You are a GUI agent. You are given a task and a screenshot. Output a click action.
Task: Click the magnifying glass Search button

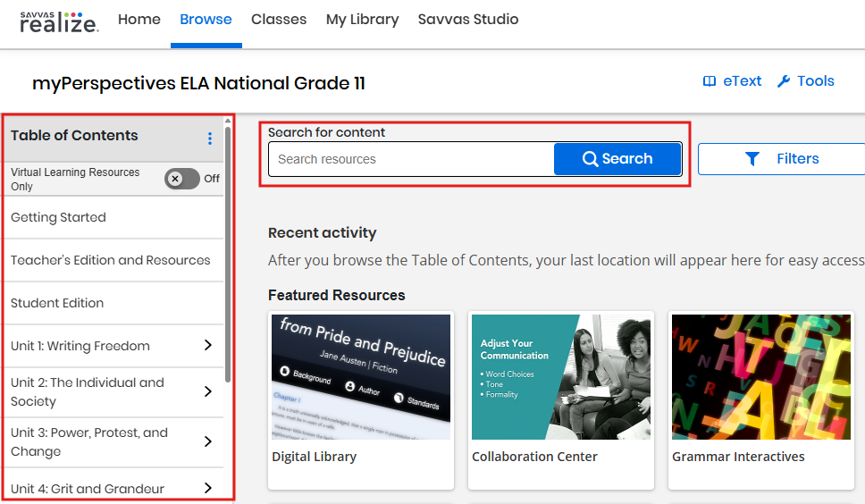click(x=617, y=159)
